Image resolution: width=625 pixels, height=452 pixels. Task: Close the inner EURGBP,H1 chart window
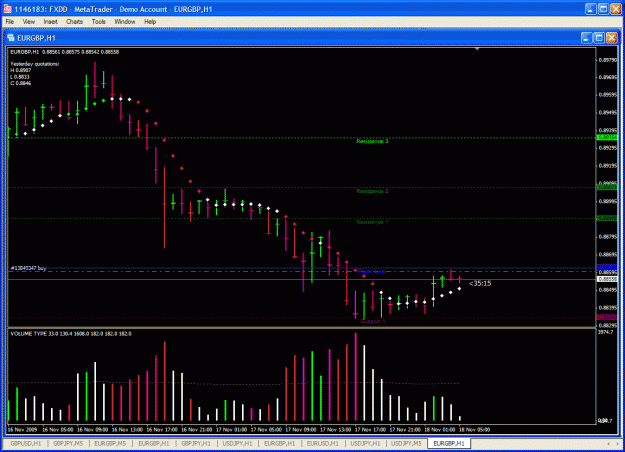(x=611, y=38)
